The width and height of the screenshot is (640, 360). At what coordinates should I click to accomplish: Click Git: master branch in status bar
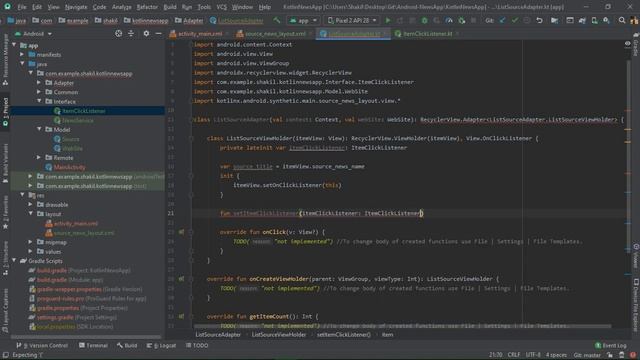tap(587, 355)
